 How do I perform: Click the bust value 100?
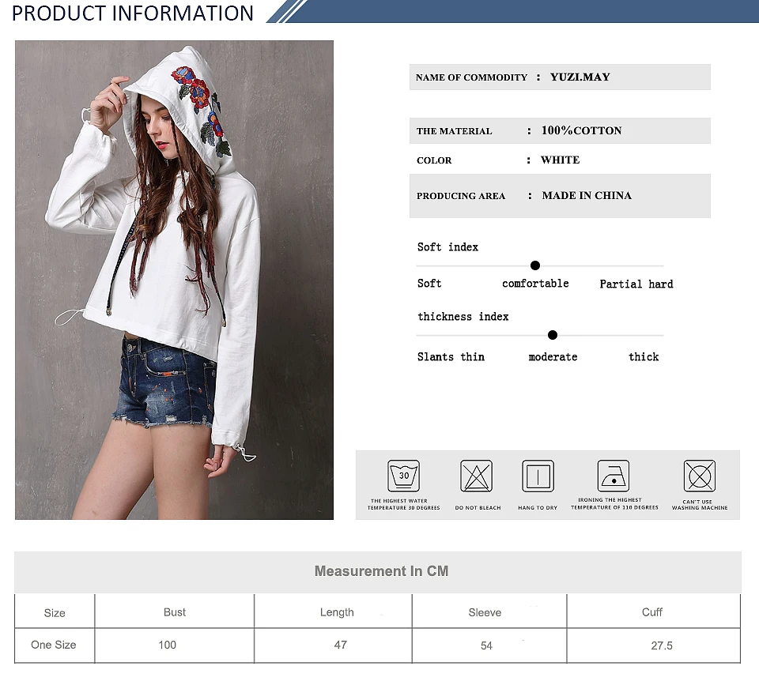[168, 645]
